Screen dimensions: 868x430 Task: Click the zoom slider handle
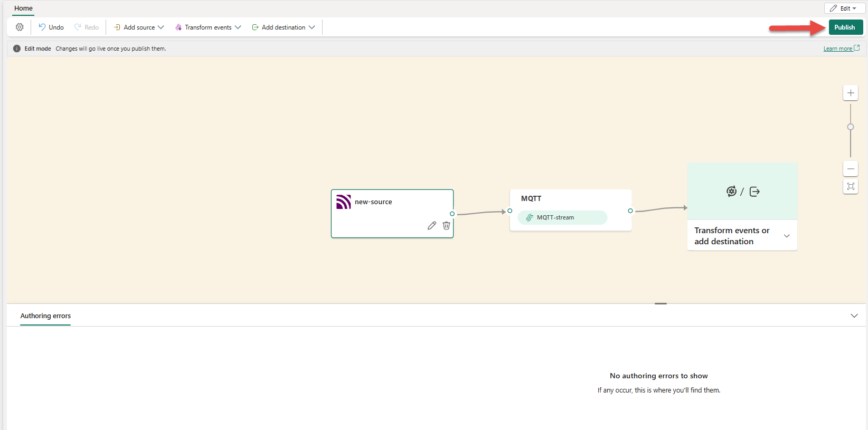850,127
